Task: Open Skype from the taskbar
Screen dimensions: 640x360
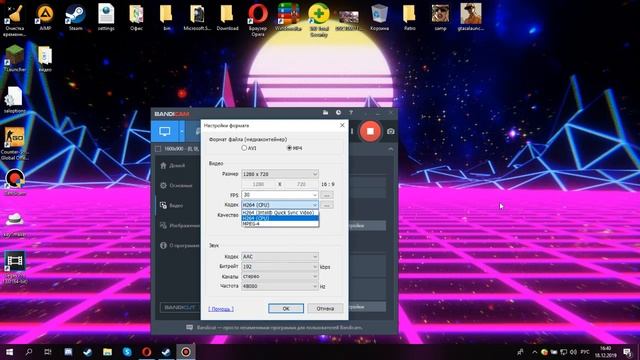Action: tap(127, 352)
